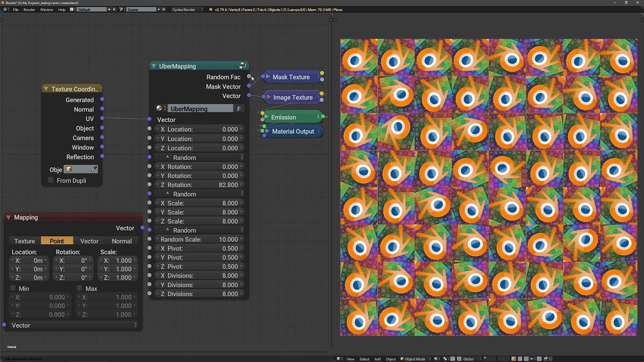Click the scene browse icon beside Scene field

pos(122,10)
